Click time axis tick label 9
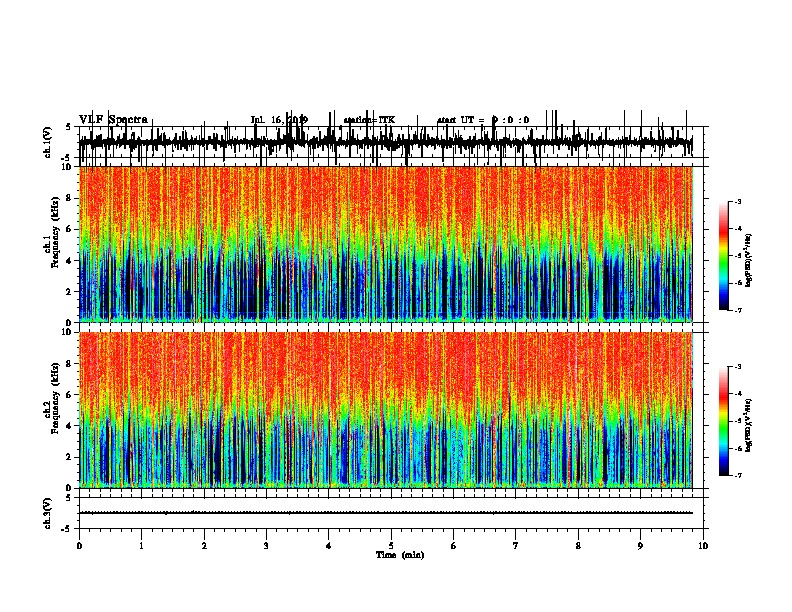 [640, 546]
